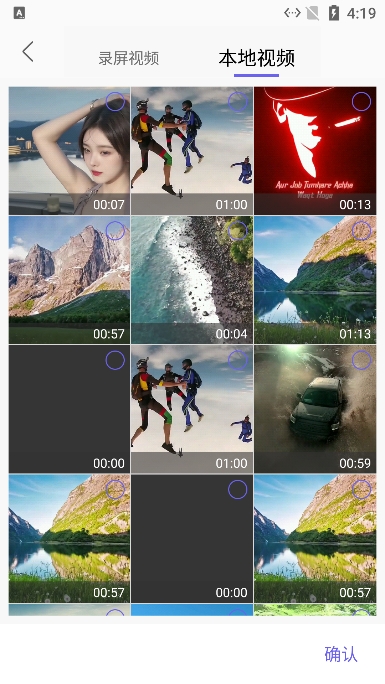The image size is (385, 684).
Task: Tick the selection circle on the woman 00:07 video
Action: click(x=115, y=102)
